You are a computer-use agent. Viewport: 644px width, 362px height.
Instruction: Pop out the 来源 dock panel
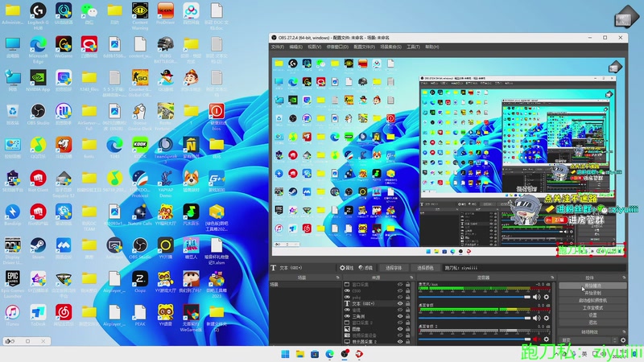point(411,278)
